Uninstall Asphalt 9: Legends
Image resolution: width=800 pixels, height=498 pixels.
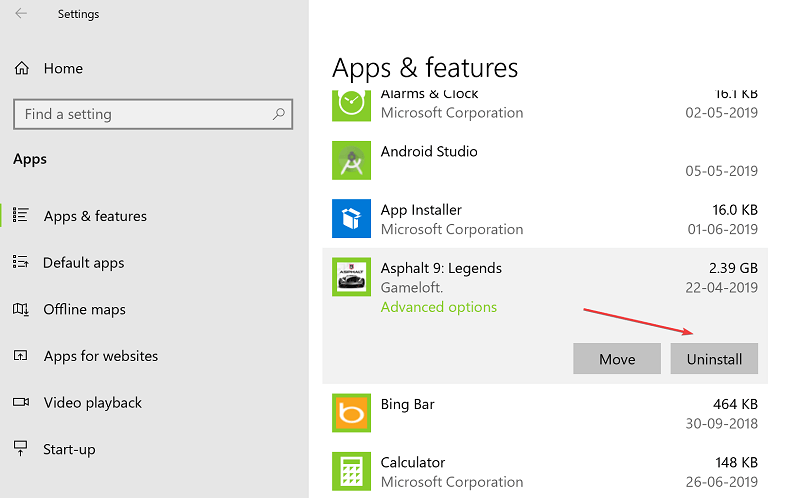tap(714, 359)
